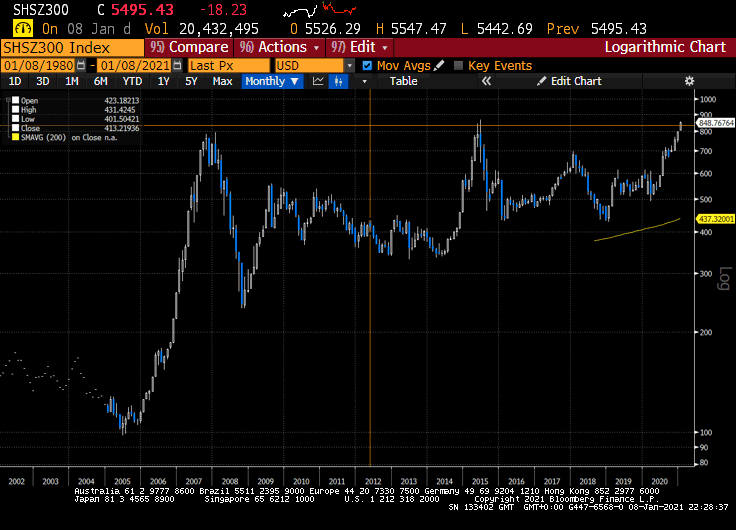Toggle the Open series legend checkbox
736x530 pixels.
click(15, 100)
